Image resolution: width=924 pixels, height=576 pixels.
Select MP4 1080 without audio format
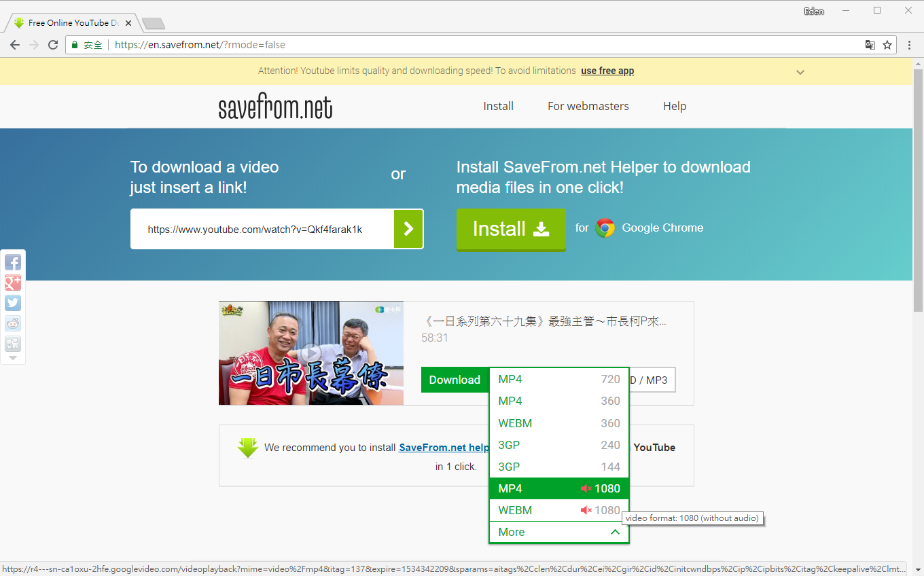click(x=559, y=488)
